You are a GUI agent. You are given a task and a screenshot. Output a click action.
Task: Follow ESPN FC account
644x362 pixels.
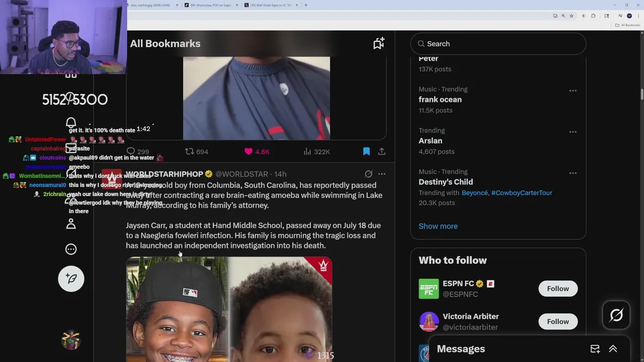coord(558,289)
